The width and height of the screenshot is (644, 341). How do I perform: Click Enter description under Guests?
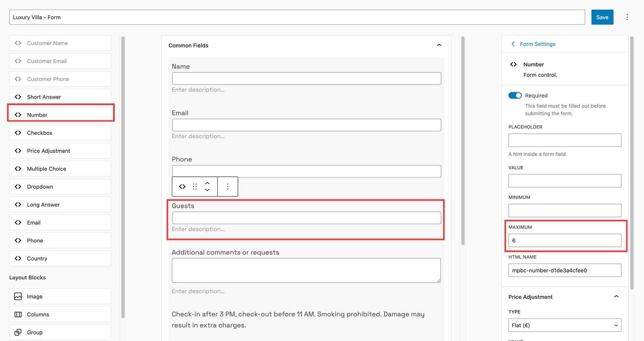tap(198, 229)
